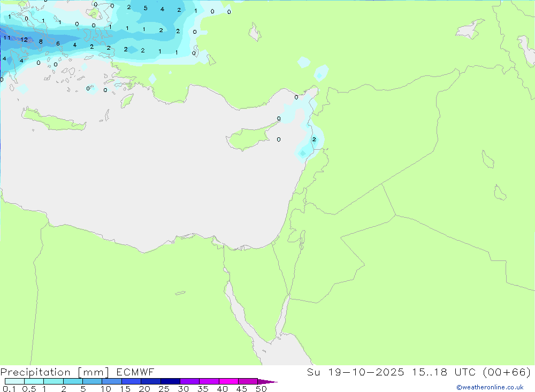This screenshot has height=392, width=535.
Task: Click the '(00+66)' forecast offset text
Action: [x=507, y=372]
